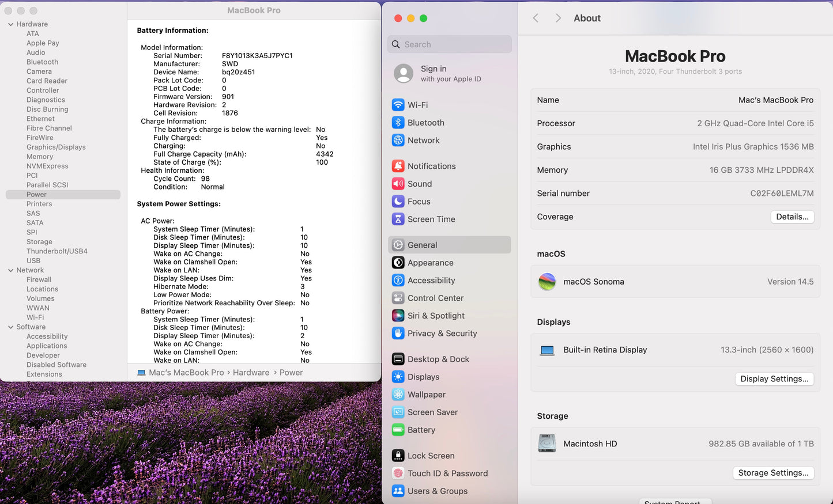The height and width of the screenshot is (504, 833).
Task: Select the Screen Time icon
Action: click(x=398, y=219)
